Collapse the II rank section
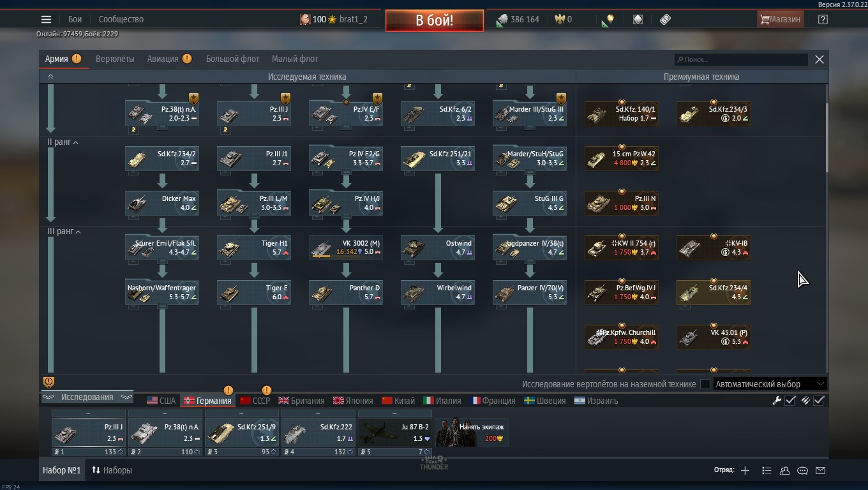Viewport: 868px width, 490px height. (x=63, y=142)
